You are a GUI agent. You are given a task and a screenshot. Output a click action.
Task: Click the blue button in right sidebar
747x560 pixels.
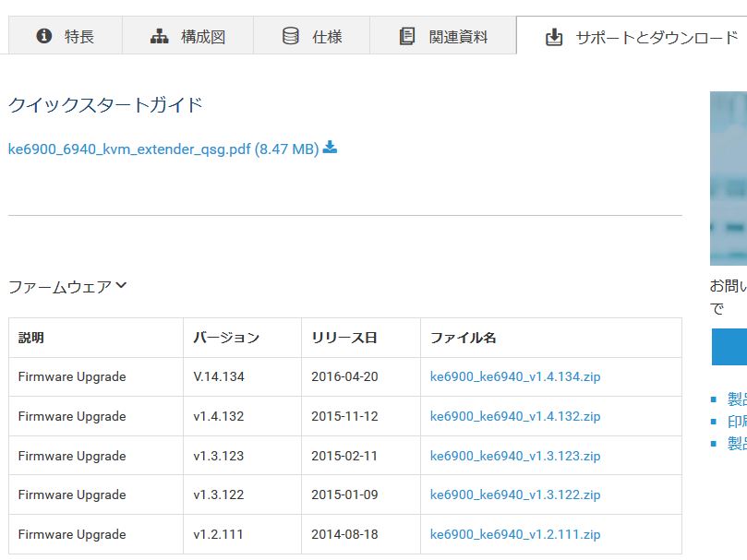click(729, 346)
